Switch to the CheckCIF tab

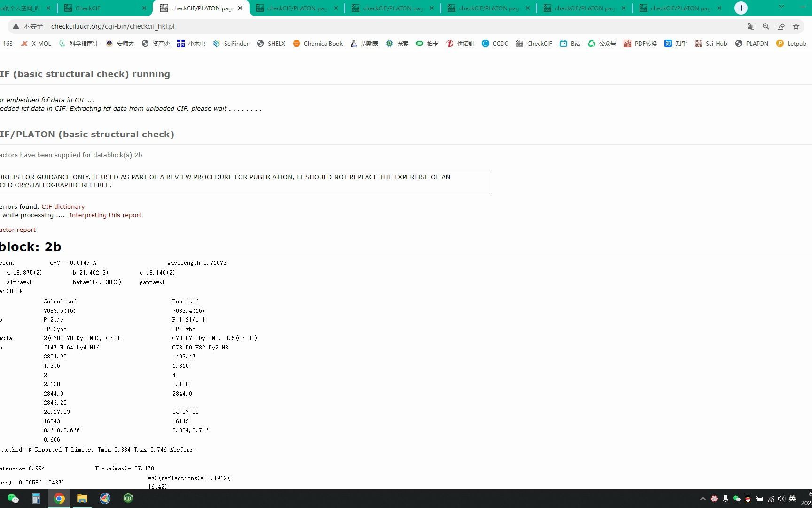(x=104, y=8)
